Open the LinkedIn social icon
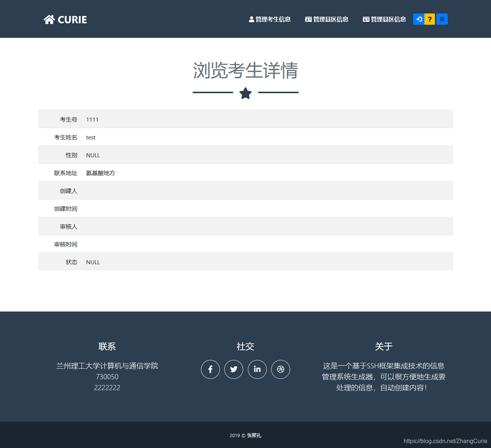Screen dimensions: 491x448 click(x=257, y=369)
